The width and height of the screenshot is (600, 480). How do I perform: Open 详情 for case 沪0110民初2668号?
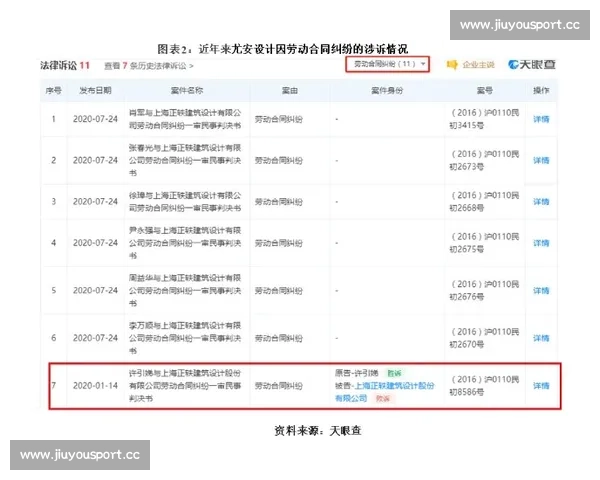click(x=541, y=201)
